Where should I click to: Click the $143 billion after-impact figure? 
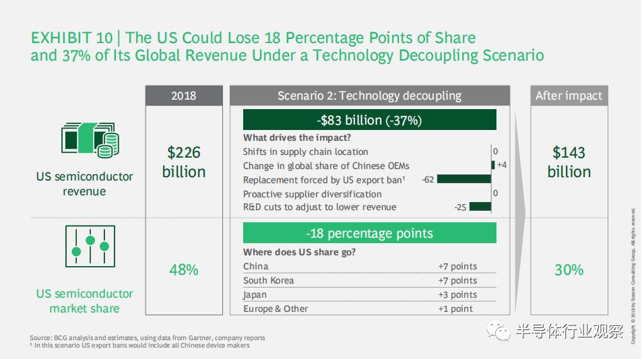569,162
